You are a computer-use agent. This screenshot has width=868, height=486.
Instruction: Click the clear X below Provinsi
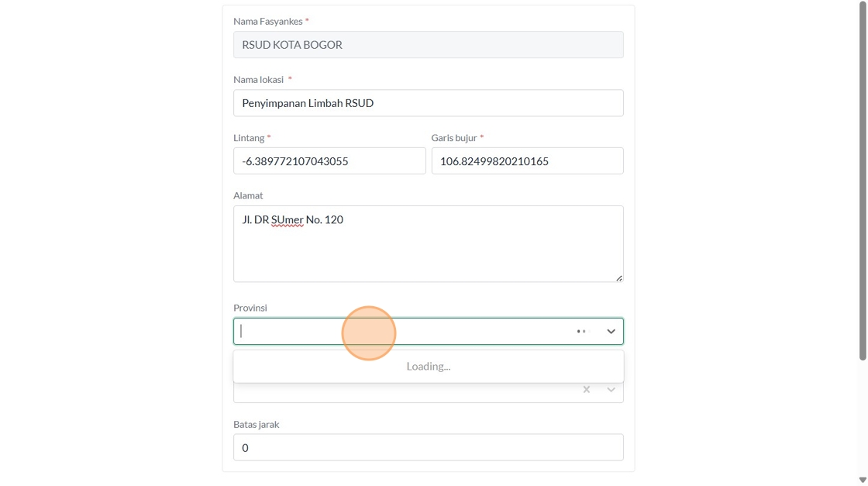[x=587, y=390]
